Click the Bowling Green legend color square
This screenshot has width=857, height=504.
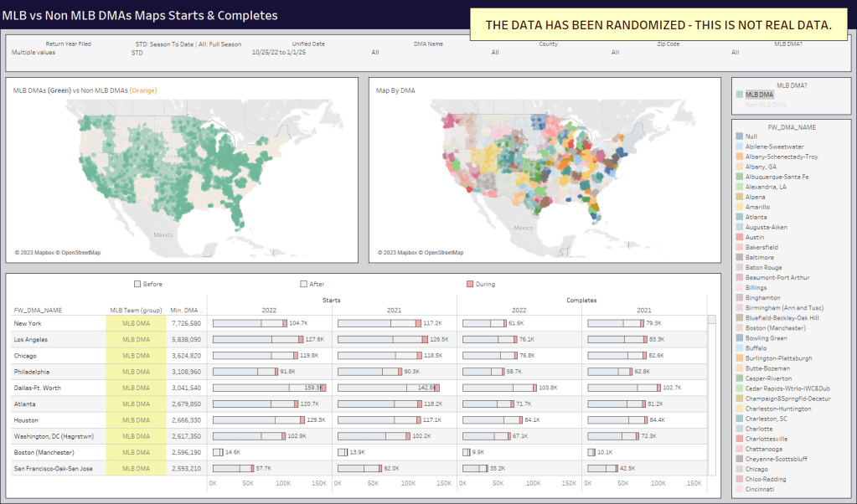(x=740, y=338)
